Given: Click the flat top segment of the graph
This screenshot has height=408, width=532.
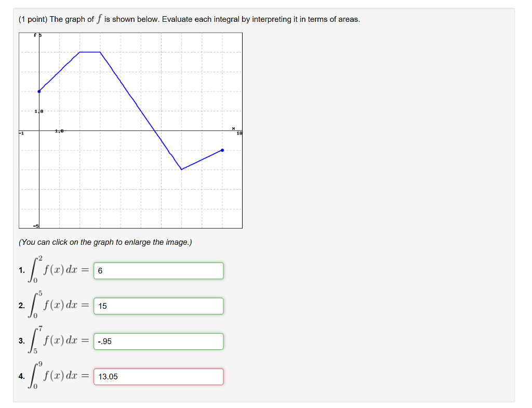Looking at the screenshot, I should (90, 52).
